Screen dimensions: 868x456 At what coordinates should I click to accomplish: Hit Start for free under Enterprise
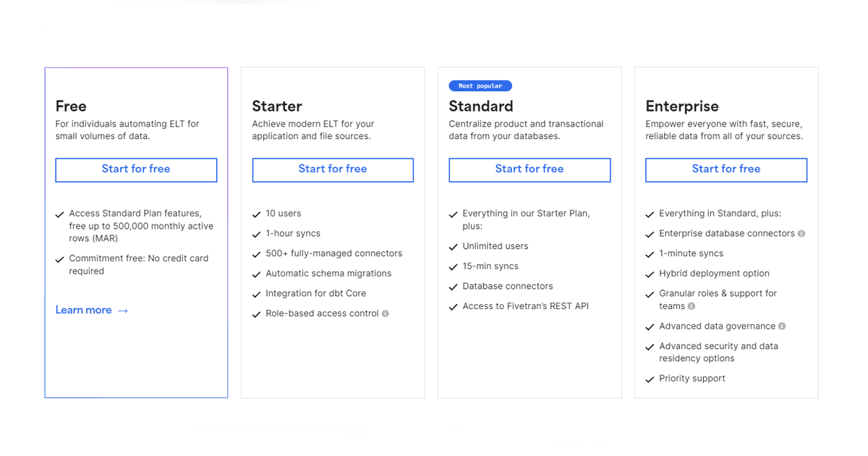tap(726, 169)
